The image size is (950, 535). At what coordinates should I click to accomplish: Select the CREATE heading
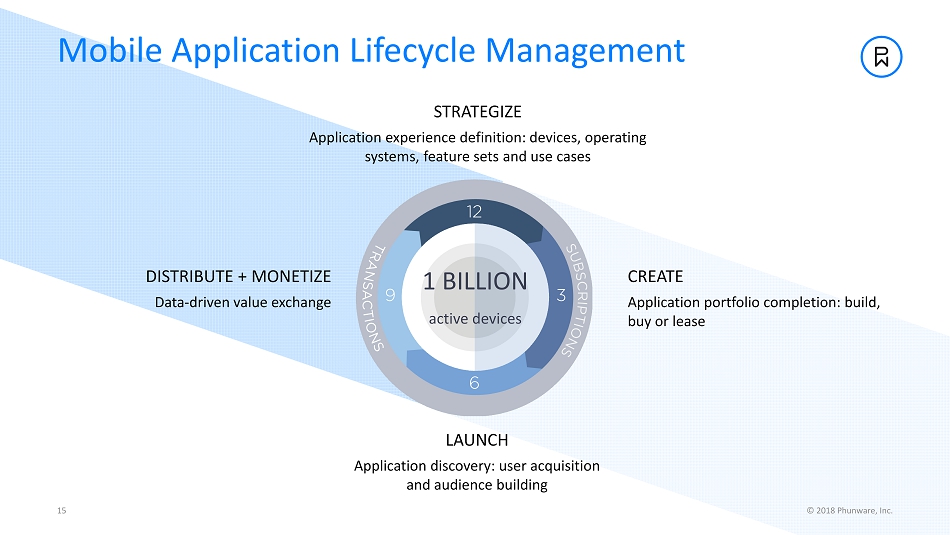point(655,276)
